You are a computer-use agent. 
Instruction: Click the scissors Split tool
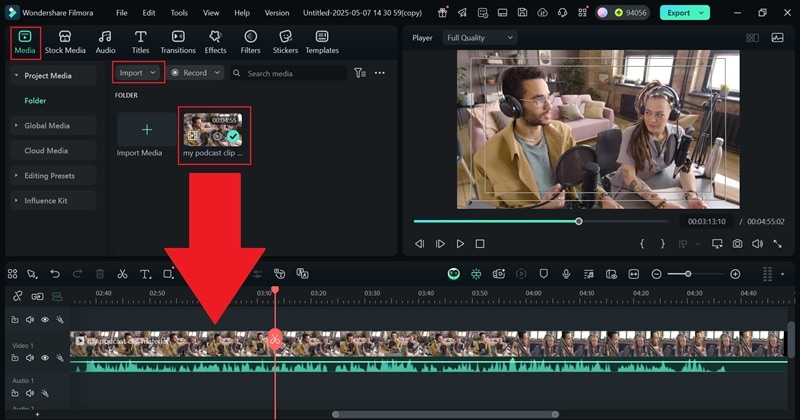click(x=122, y=274)
